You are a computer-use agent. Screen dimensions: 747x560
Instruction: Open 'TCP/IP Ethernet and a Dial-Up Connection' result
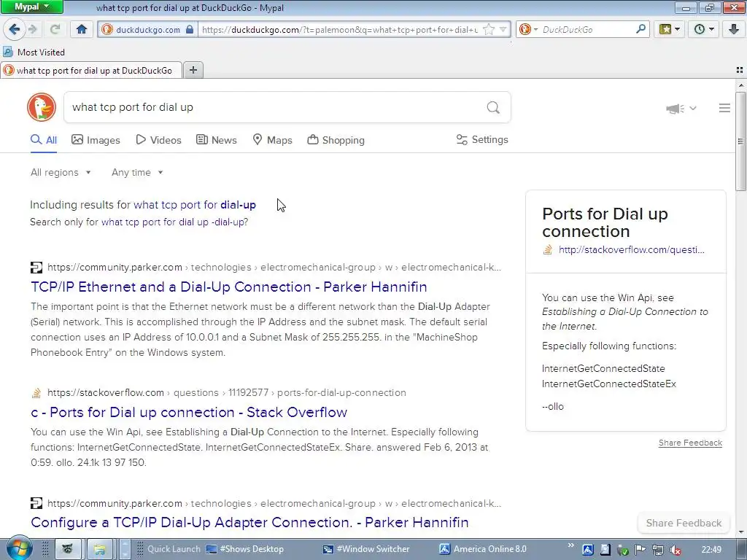(x=228, y=287)
